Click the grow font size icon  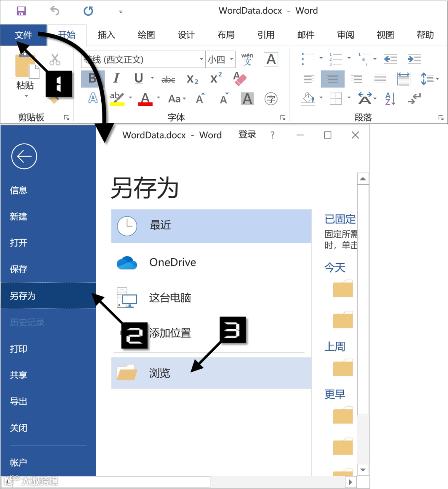[x=200, y=99]
